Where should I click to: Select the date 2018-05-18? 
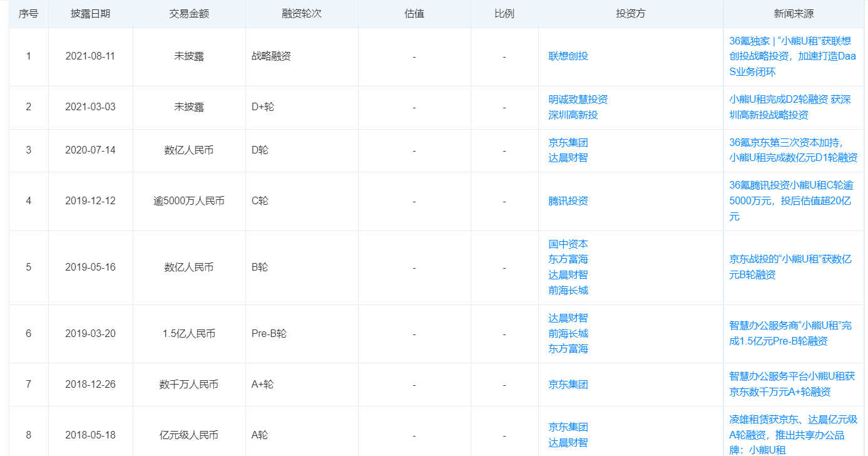point(91,435)
